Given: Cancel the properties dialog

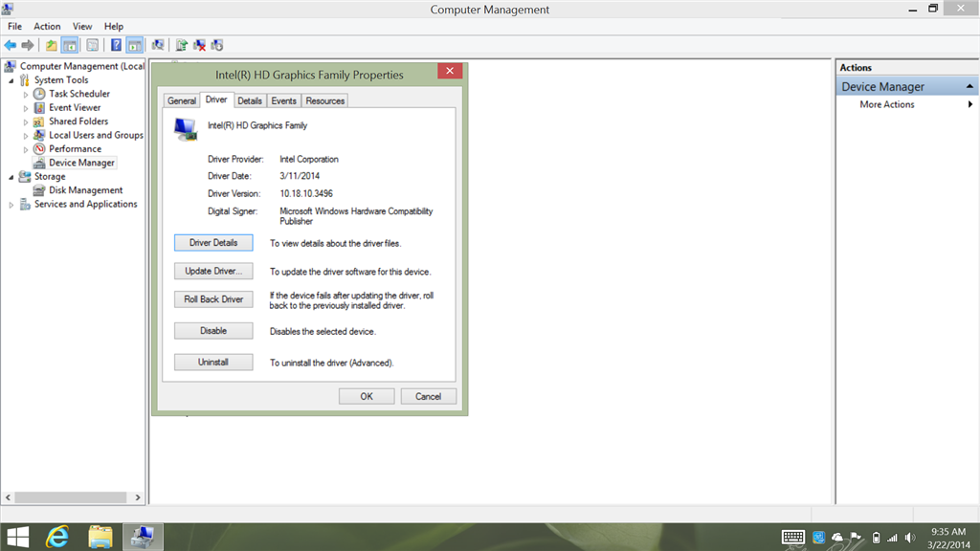Looking at the screenshot, I should (428, 396).
